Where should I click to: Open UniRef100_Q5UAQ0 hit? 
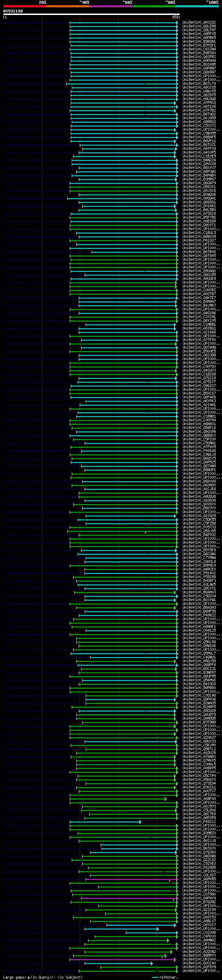[x=199, y=271]
